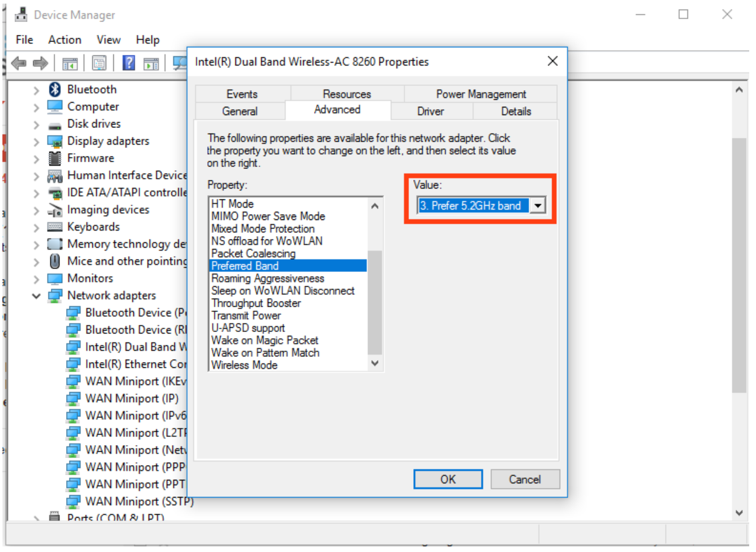The image size is (756, 552).
Task: Select the Firmware chip icon
Action: click(x=54, y=158)
